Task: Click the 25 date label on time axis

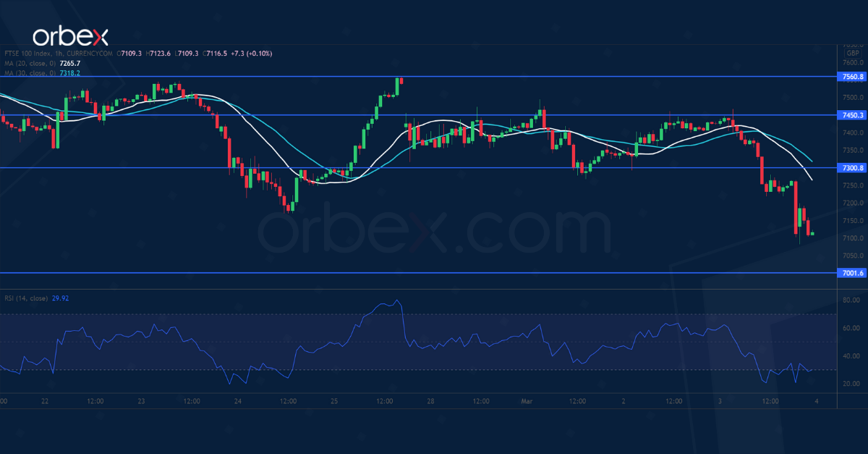Action: (x=335, y=400)
